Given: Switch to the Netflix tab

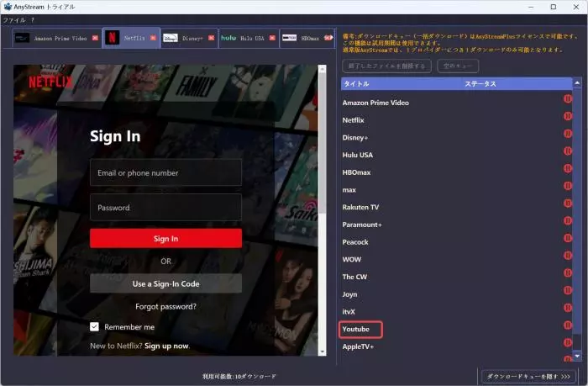Looking at the screenshot, I should coord(131,38).
